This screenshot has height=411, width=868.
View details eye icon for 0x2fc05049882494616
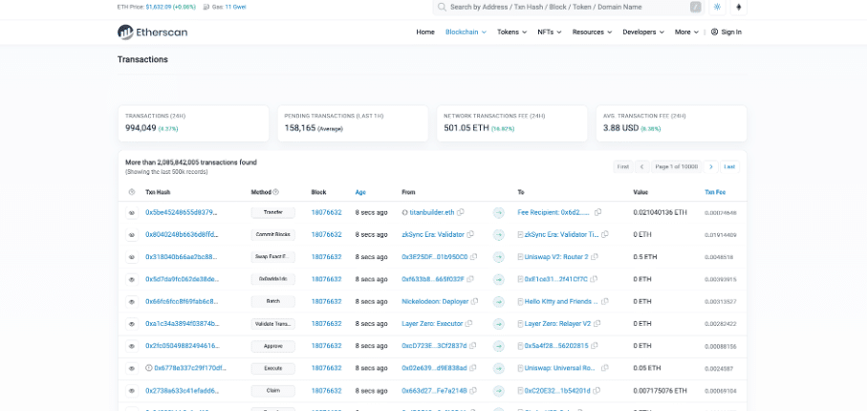coord(132,346)
